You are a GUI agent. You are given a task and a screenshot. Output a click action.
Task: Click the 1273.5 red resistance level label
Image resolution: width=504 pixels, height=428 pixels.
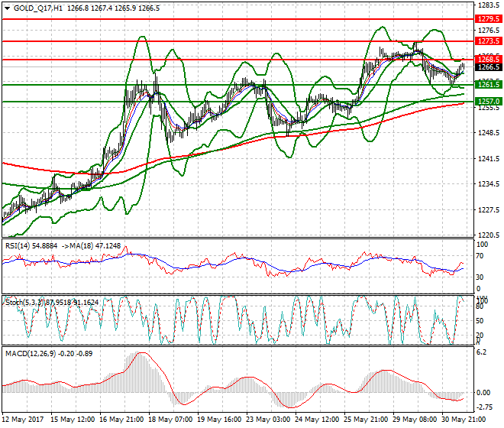click(x=489, y=41)
